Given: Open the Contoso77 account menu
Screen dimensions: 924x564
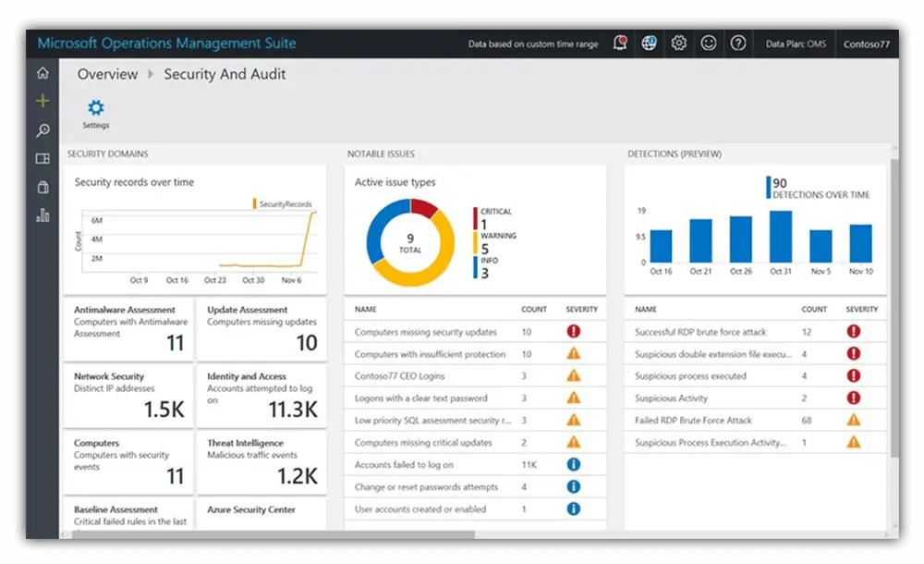Looking at the screenshot, I should [x=866, y=44].
